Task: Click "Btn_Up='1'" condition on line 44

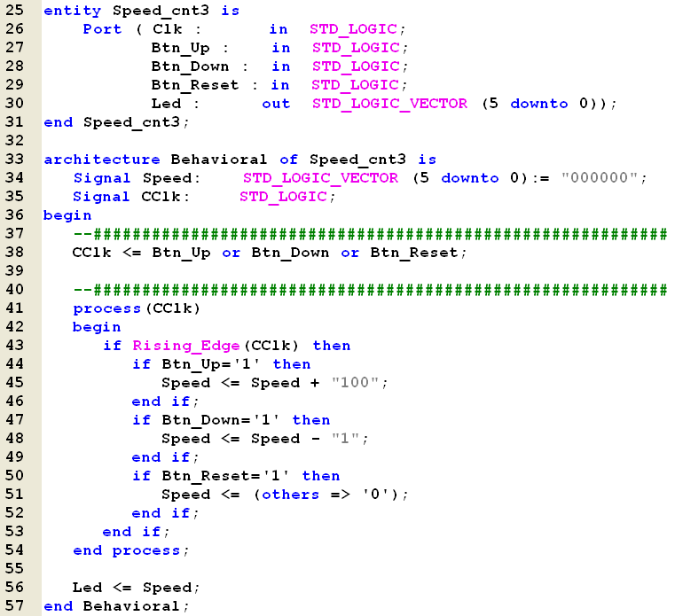Action: click(x=211, y=364)
